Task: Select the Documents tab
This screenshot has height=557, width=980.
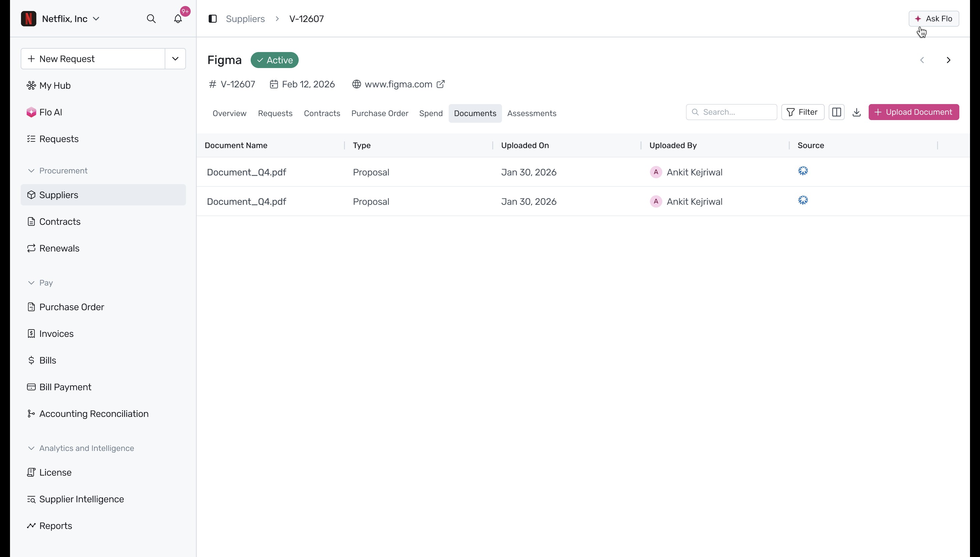Action: pos(475,114)
